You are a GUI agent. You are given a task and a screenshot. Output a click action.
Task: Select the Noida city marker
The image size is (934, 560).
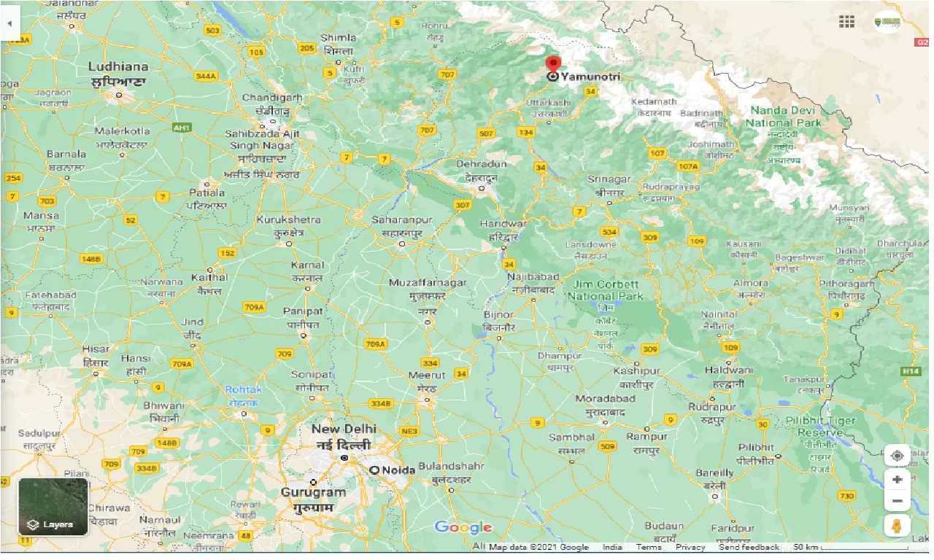374,470
